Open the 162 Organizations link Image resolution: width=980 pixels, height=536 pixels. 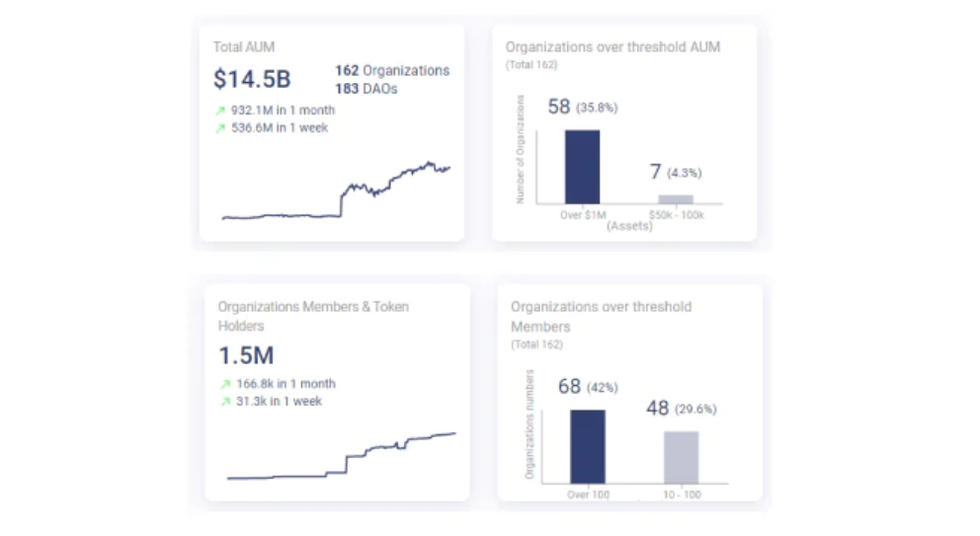(392, 71)
